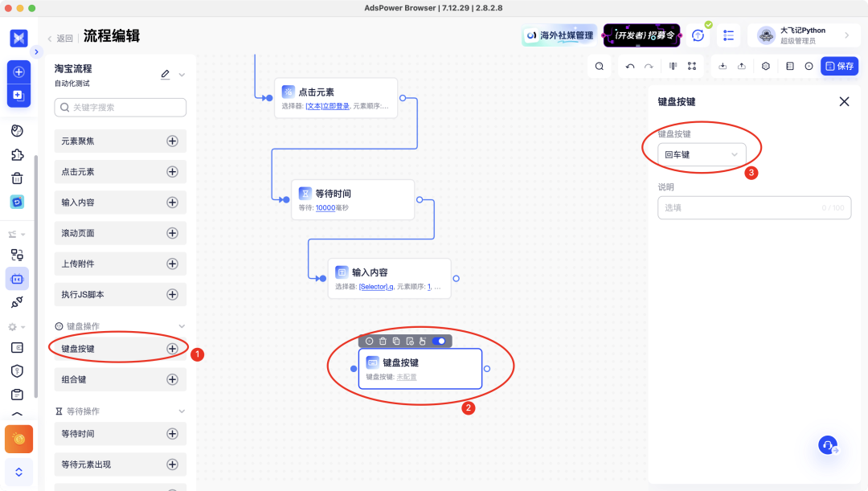Toggle the orange coin icon in the sidebar
Viewport: 868px width, 491px height.
click(x=18, y=439)
